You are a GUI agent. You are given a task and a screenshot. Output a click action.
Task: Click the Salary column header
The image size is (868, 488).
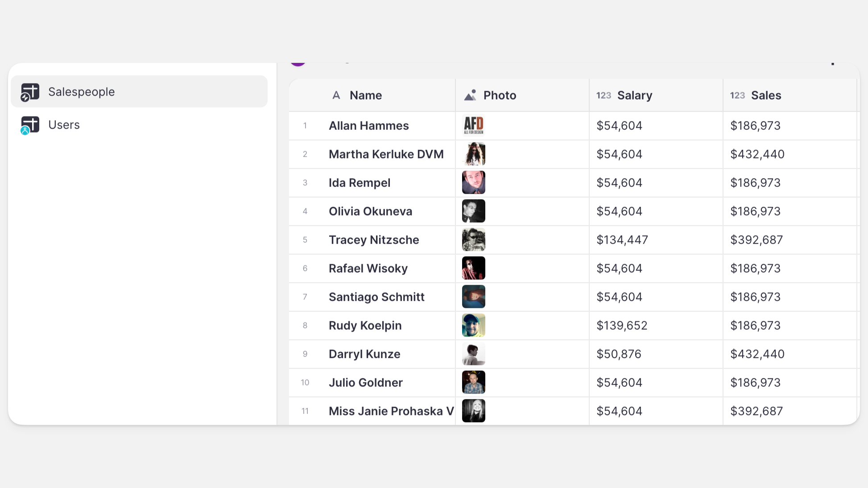634,95
